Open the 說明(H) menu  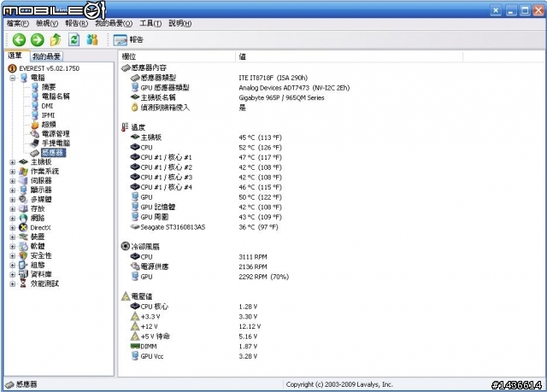[x=180, y=23]
